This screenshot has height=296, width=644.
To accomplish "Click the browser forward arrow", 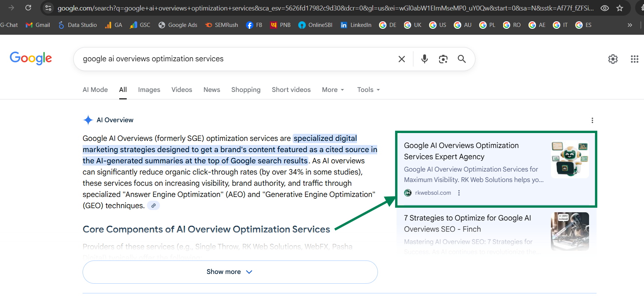I will [x=11, y=7].
